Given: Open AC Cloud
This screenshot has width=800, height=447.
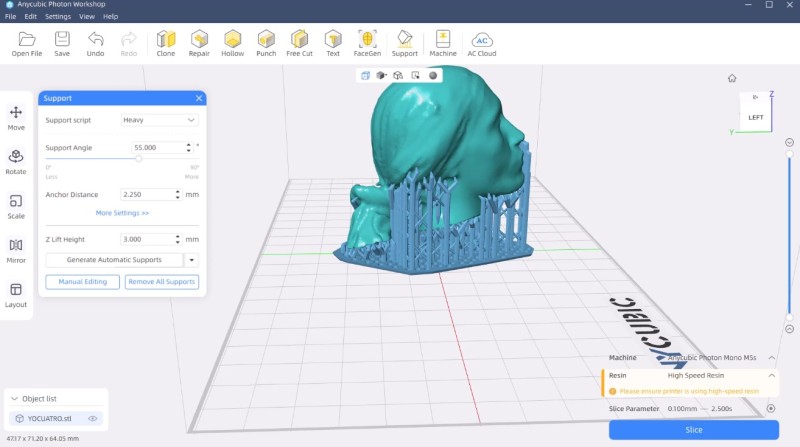Looking at the screenshot, I should click(482, 43).
